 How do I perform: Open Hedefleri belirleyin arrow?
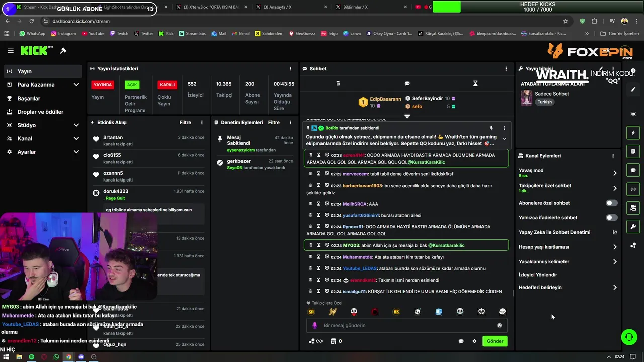[x=615, y=288]
